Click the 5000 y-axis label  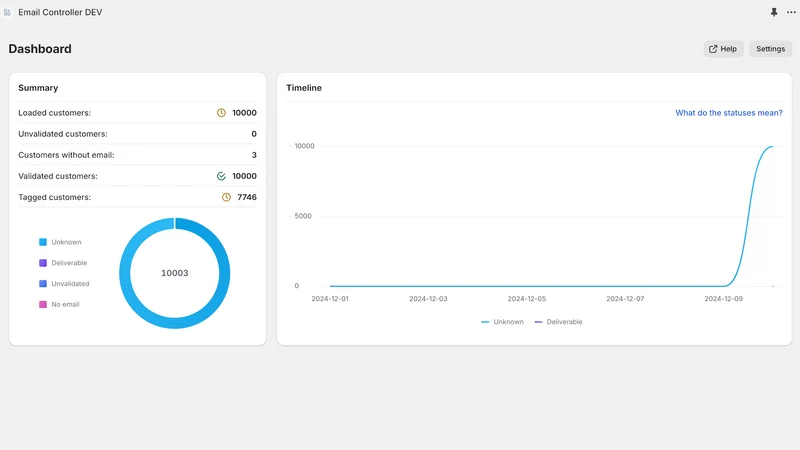pyautogui.click(x=303, y=216)
